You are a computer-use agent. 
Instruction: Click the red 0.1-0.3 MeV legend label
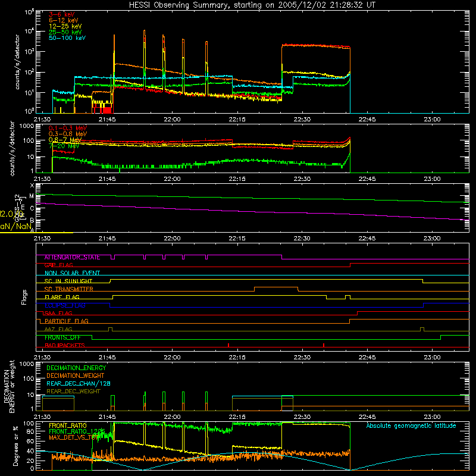68,128
